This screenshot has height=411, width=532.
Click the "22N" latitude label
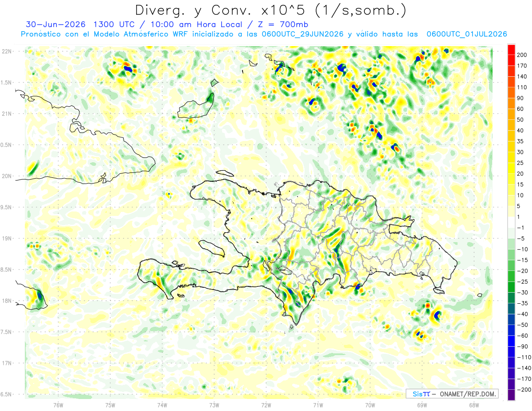8,51
